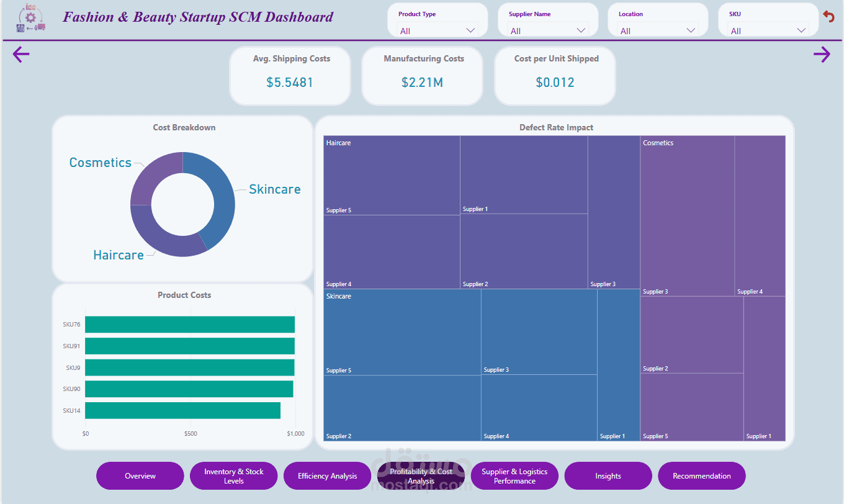Click the Product Costs chart title
The height and width of the screenshot is (504, 844).
point(184,295)
